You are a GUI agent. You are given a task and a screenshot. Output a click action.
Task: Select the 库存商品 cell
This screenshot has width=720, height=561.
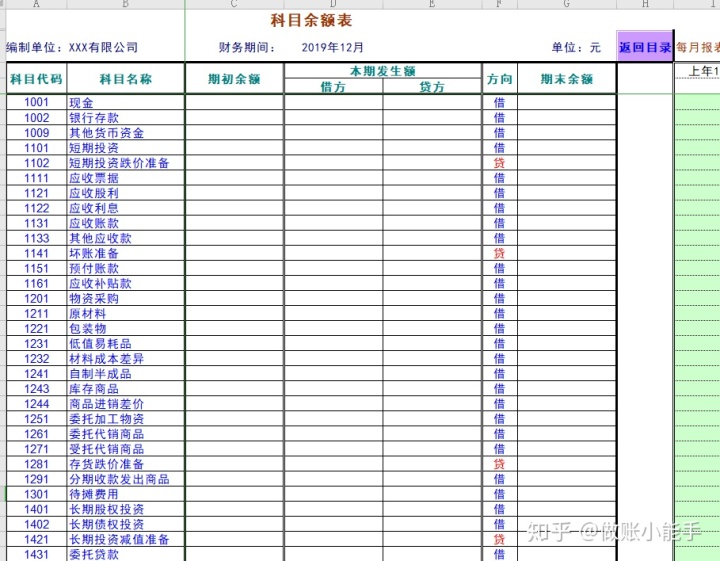pyautogui.click(x=125, y=389)
